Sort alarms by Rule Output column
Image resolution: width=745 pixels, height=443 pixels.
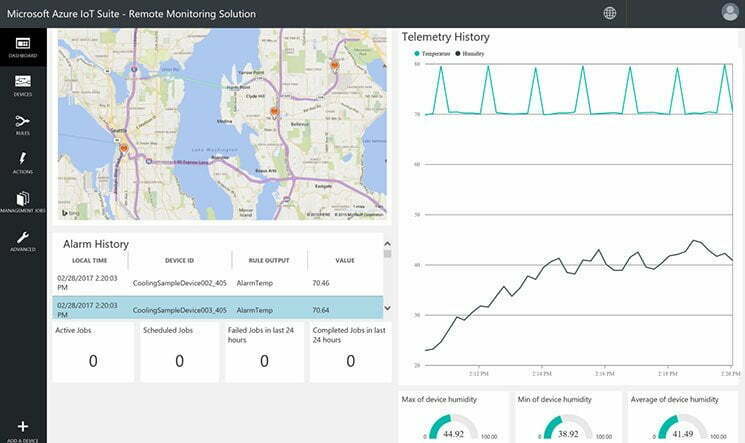[269, 260]
